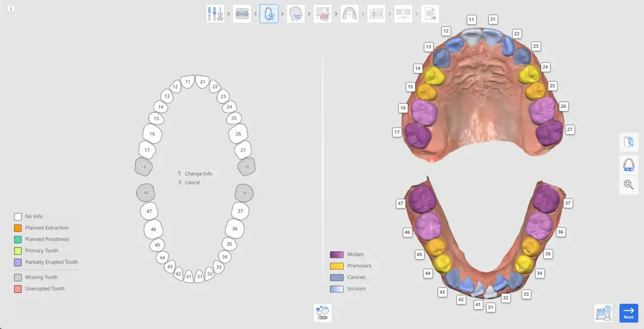Go to the data trimming workflow step
The width and height of the screenshot is (644, 329).
pyautogui.click(x=215, y=14)
